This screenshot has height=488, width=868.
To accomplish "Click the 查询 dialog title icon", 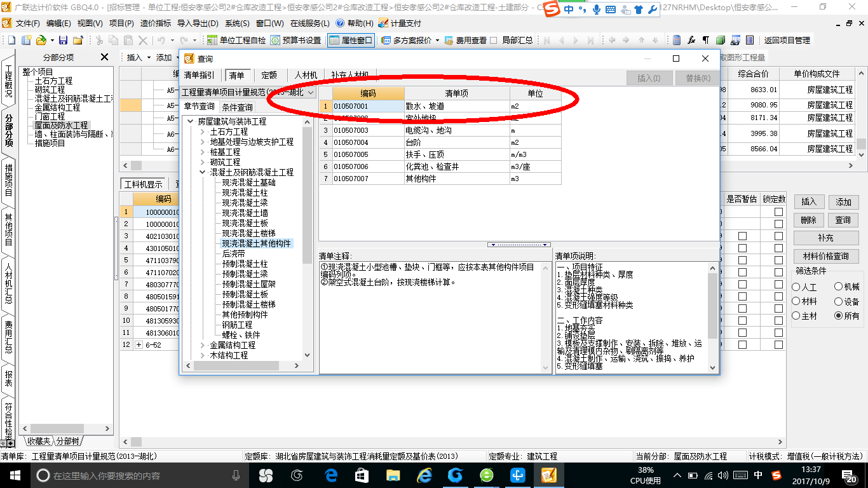I will 189,58.
